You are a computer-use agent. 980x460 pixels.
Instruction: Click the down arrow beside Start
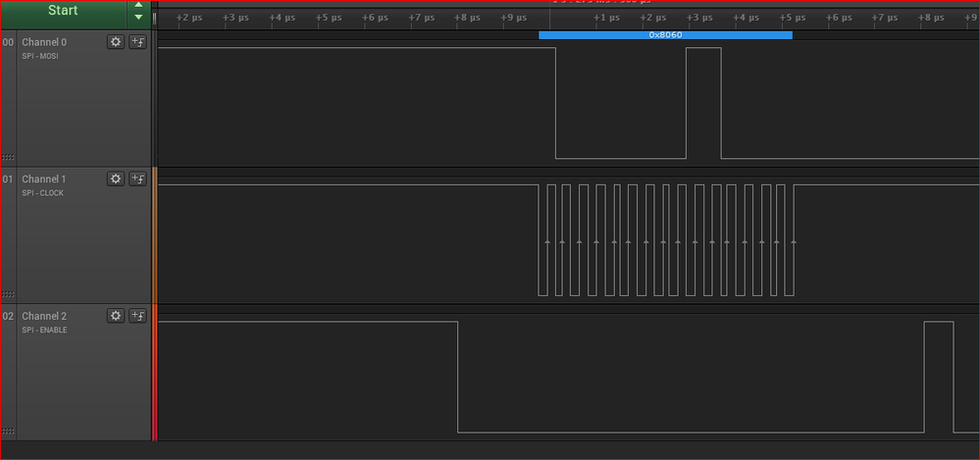pyautogui.click(x=138, y=18)
